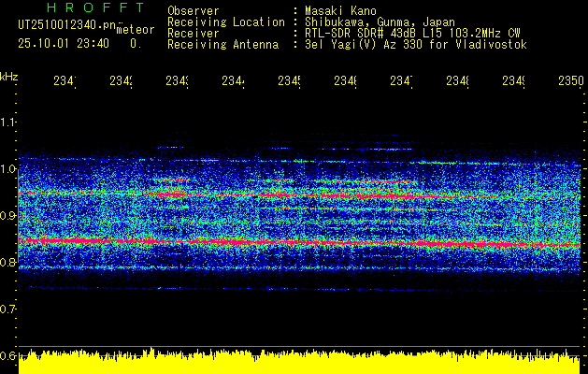The height and width of the screenshot is (374, 588).
Task: Click the 0.7 kHz axis label
Action: point(7,309)
